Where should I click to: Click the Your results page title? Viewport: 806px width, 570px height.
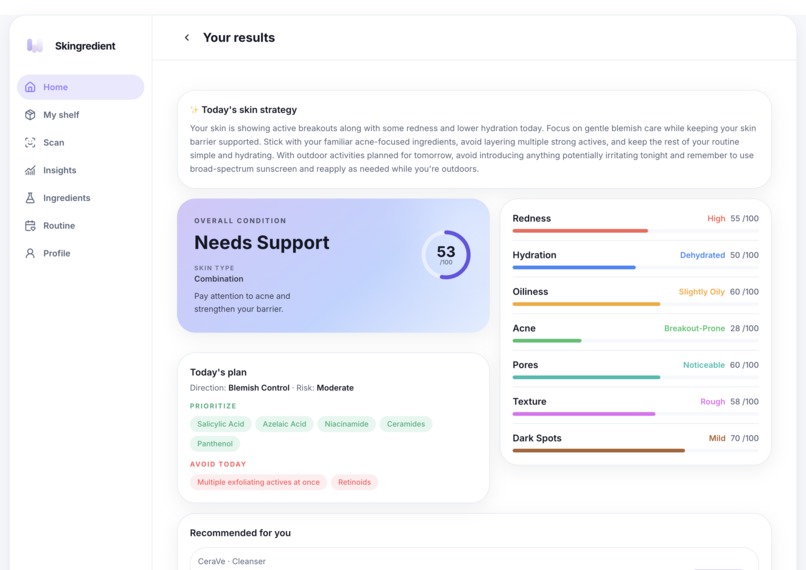[x=239, y=38]
